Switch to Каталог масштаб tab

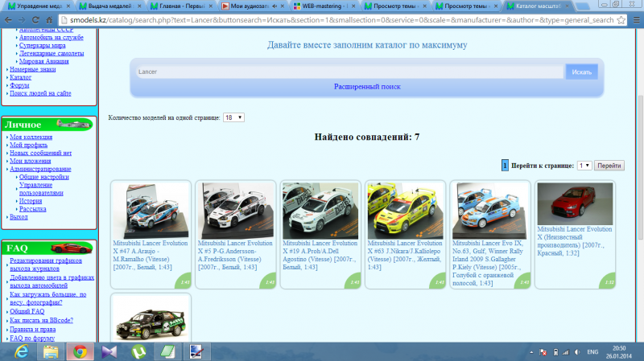(x=538, y=6)
